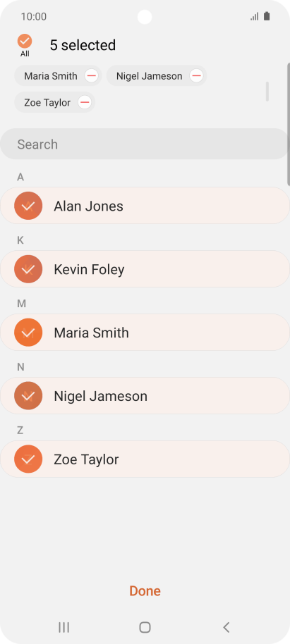Select the Zoe Taylor contact name
Image resolution: width=290 pixels, height=644 pixels.
click(86, 459)
